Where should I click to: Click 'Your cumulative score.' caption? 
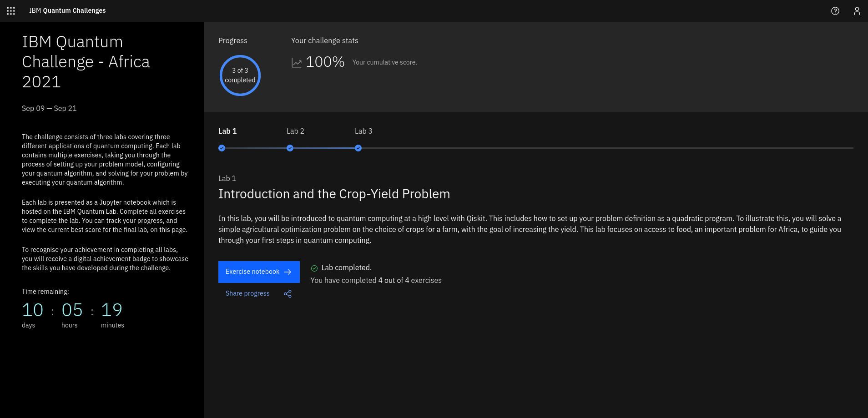tap(384, 62)
